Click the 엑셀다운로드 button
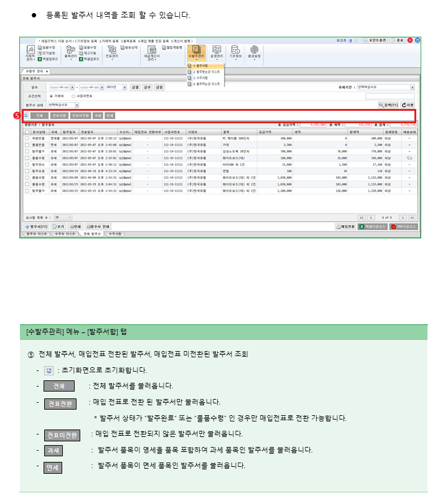448x498 pixels. point(373,227)
